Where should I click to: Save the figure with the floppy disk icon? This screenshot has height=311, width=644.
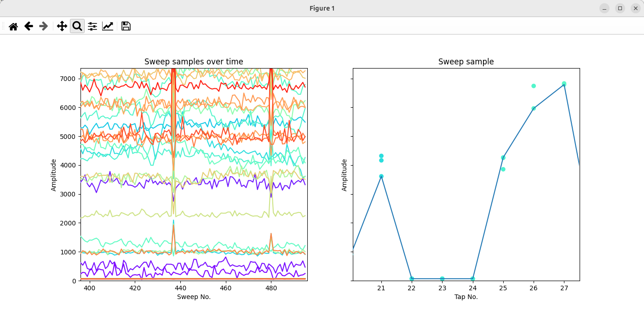click(x=126, y=26)
